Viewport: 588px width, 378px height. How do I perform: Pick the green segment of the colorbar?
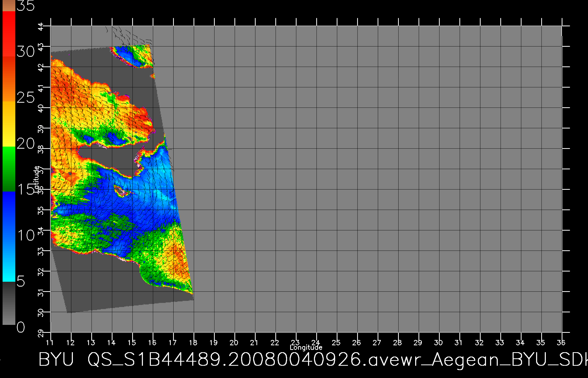(x=9, y=169)
